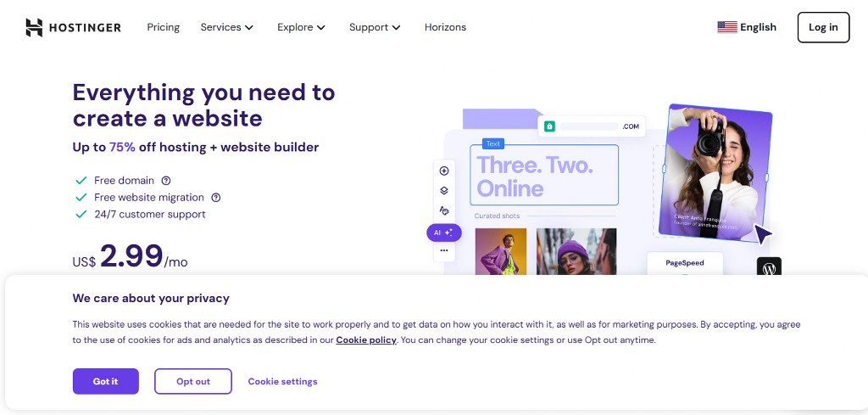Open Free domain help tooltip icon
The height and width of the screenshot is (415, 868).
[x=166, y=180]
